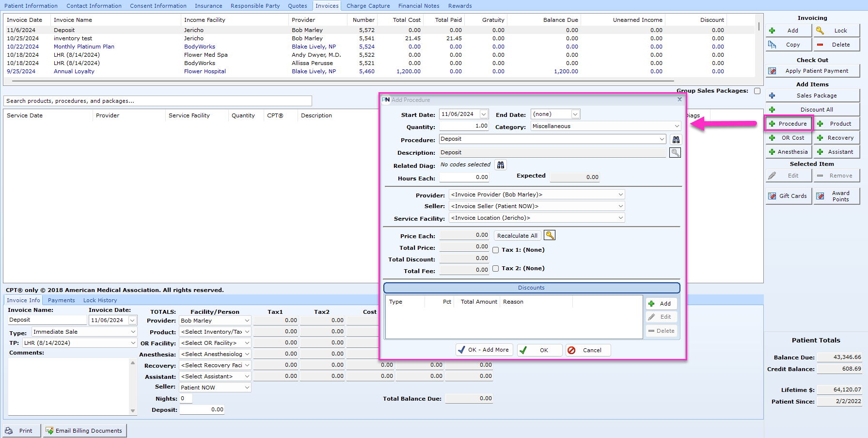Open the Category dropdown showing Miscellaneous
This screenshot has width=868, height=438.
(677, 126)
